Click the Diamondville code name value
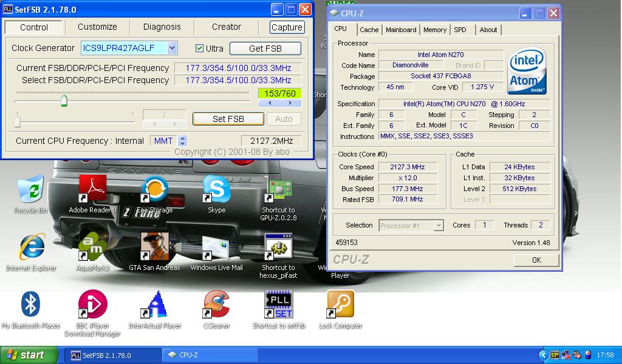Screen dimensions: 622x364 pyautogui.click(x=411, y=66)
